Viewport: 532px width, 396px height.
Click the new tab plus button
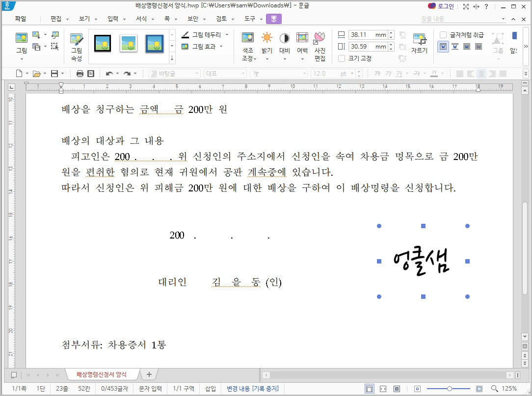(x=148, y=373)
